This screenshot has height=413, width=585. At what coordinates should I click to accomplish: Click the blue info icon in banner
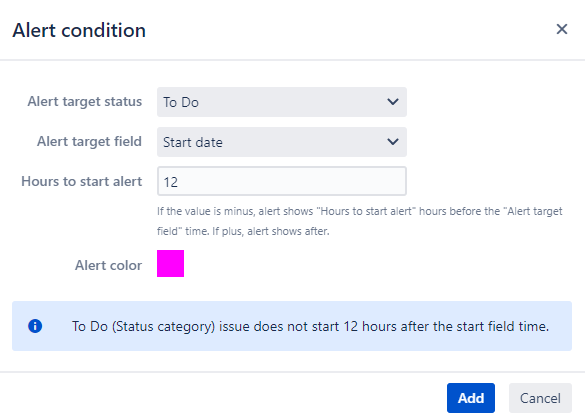[35, 326]
